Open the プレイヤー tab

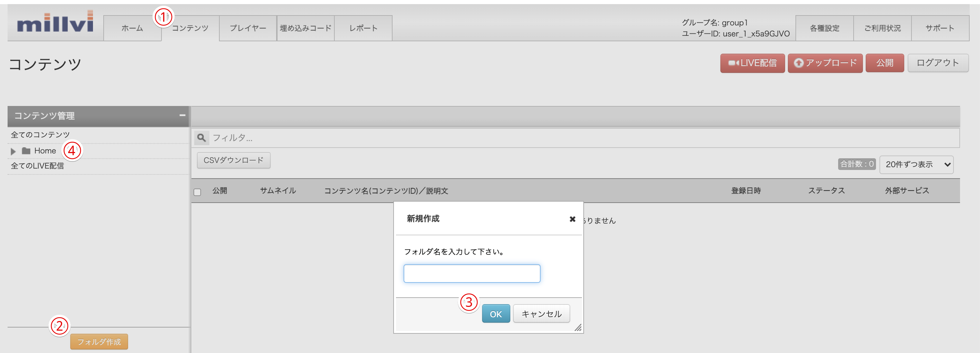pyautogui.click(x=248, y=28)
